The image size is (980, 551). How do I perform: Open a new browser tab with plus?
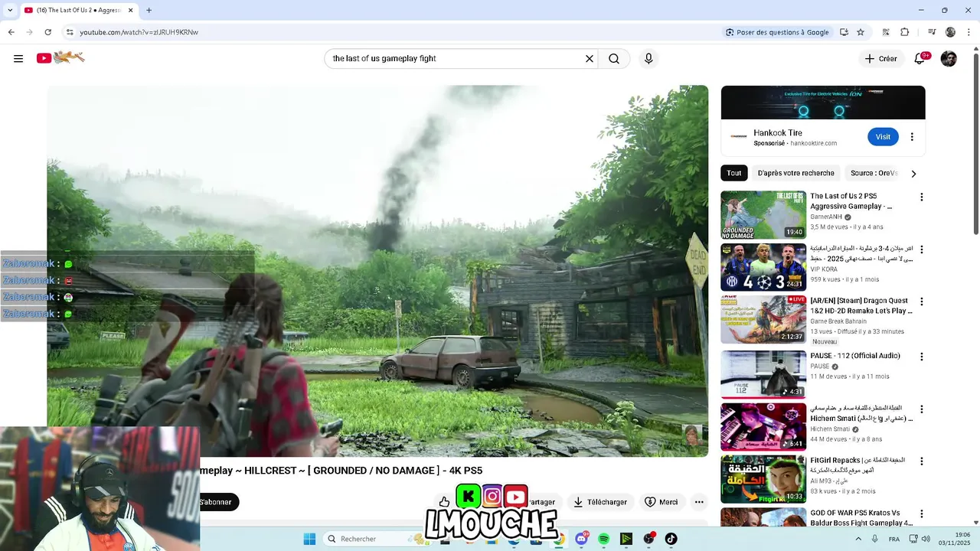[x=149, y=10]
